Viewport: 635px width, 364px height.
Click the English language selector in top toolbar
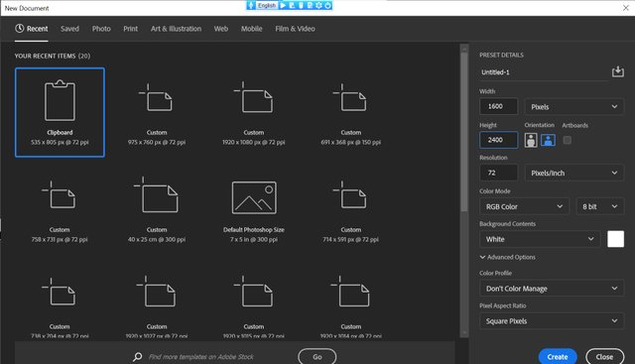267,5
